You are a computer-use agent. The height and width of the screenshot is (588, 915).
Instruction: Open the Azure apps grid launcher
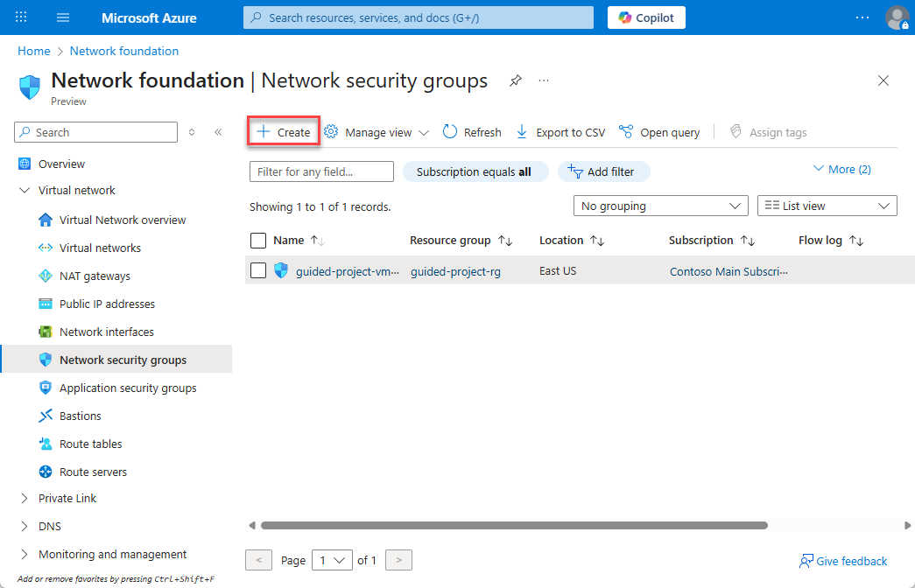(x=21, y=17)
